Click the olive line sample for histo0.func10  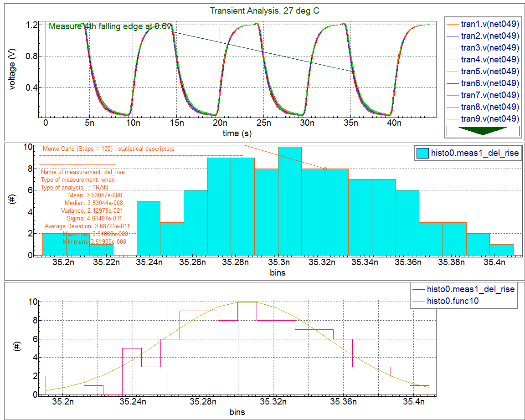[x=418, y=301]
